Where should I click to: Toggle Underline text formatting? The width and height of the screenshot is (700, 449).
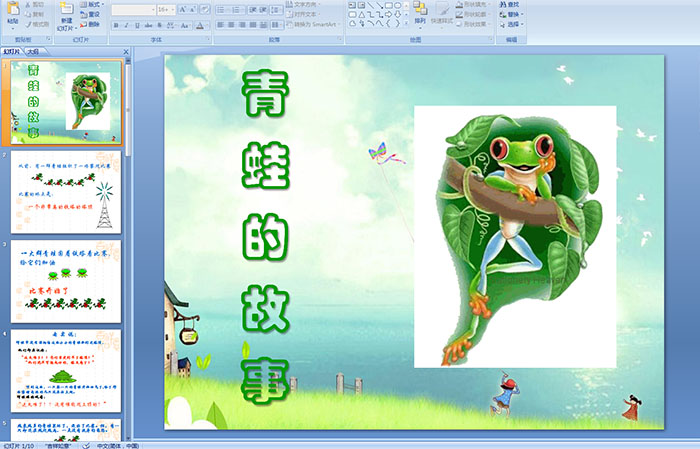click(136, 24)
